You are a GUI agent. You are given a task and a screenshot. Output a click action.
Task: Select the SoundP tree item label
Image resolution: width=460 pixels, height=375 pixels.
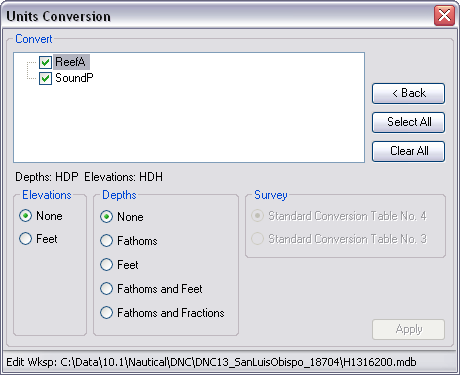point(74,78)
